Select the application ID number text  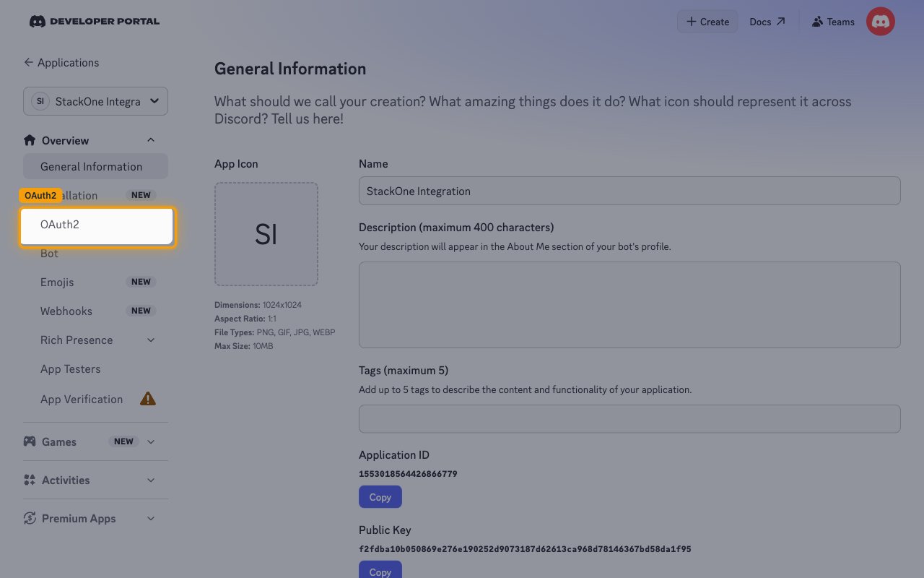(x=408, y=474)
